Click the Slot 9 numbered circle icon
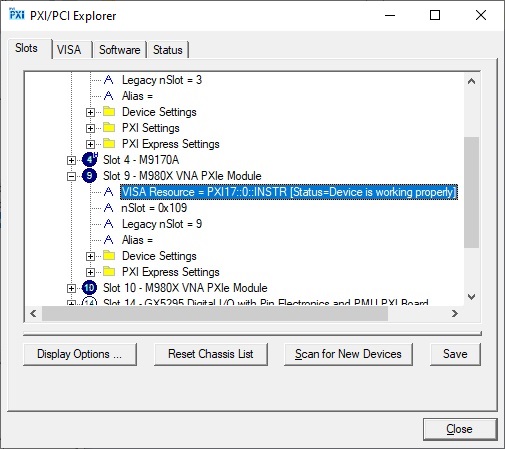Image resolution: width=505 pixels, height=449 pixels. point(89,176)
